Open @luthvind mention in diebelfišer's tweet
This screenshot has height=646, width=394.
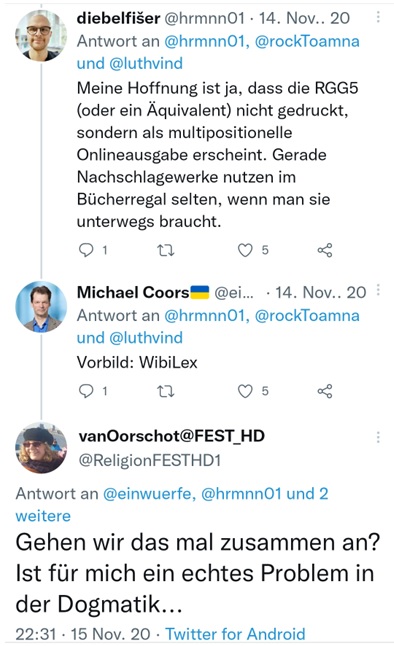[146, 63]
